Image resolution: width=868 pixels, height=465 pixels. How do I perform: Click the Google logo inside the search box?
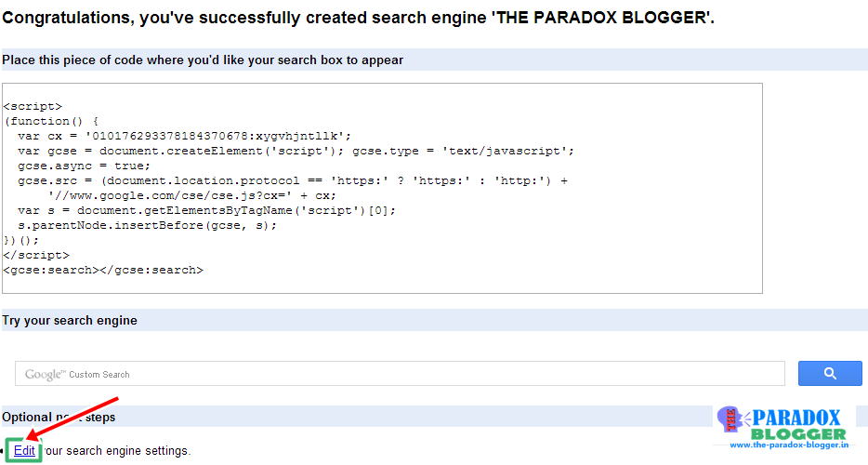[46, 374]
